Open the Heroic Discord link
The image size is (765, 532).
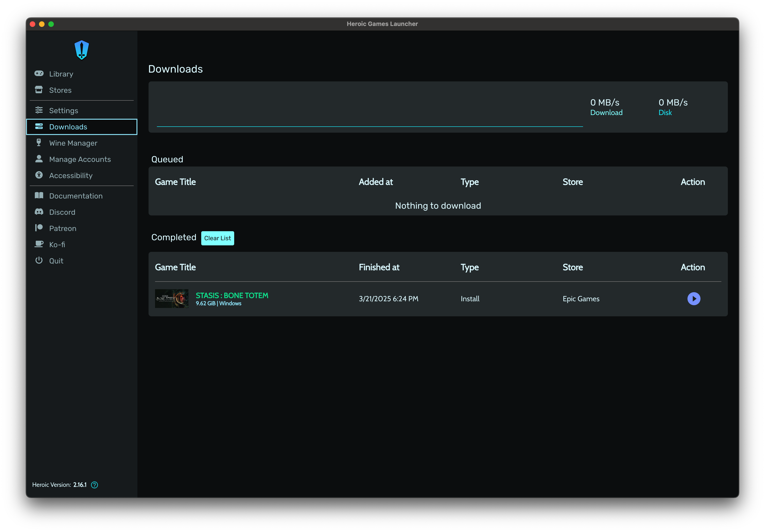tap(62, 212)
